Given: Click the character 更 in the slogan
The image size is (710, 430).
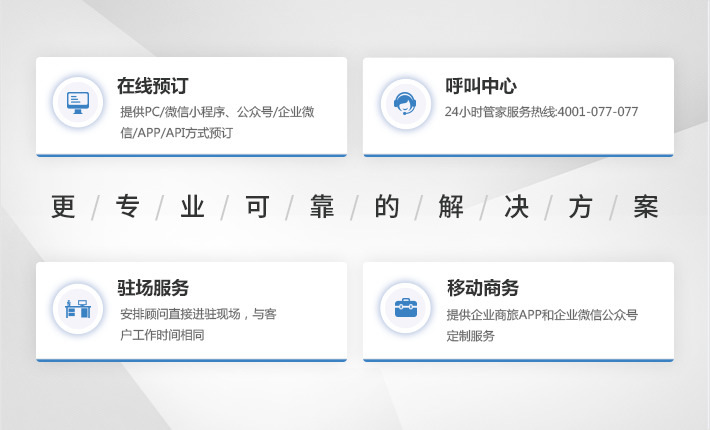Looking at the screenshot, I should 63,206.
